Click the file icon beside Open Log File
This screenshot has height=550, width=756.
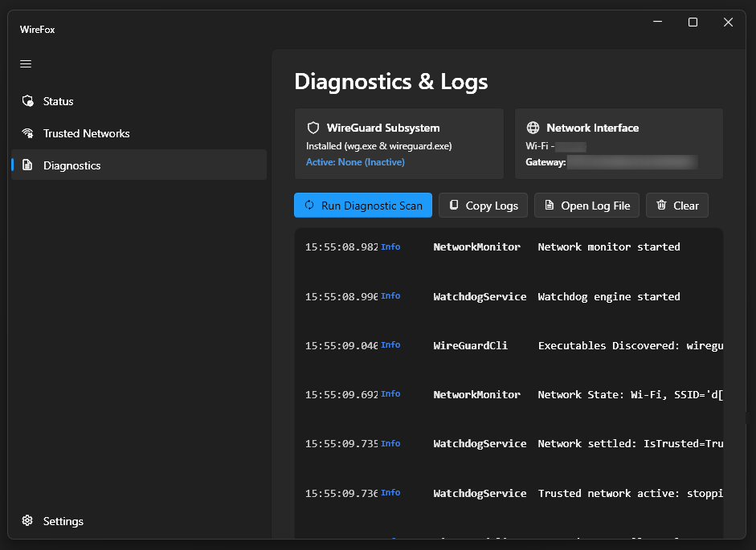click(x=550, y=205)
